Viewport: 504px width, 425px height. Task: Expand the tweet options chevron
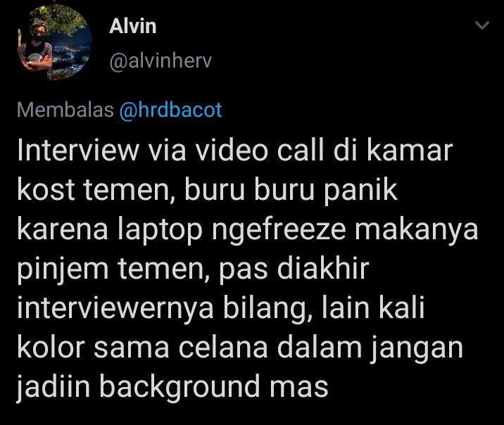point(481,25)
